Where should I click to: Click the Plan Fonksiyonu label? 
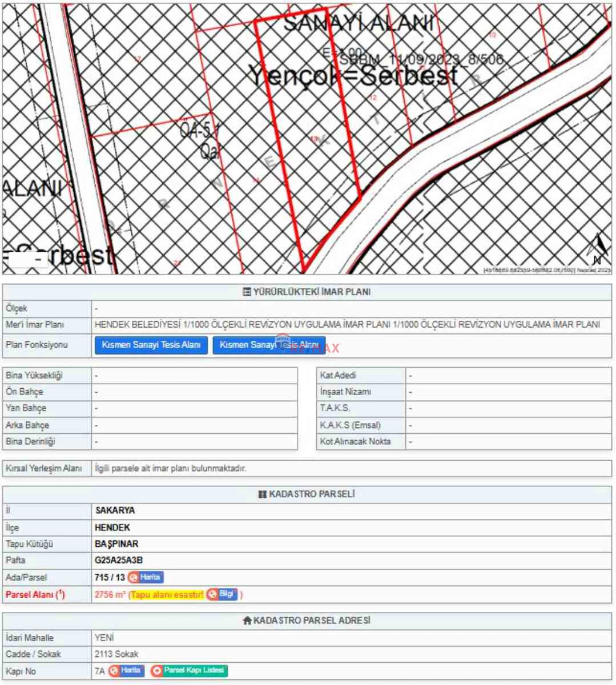coord(37,345)
